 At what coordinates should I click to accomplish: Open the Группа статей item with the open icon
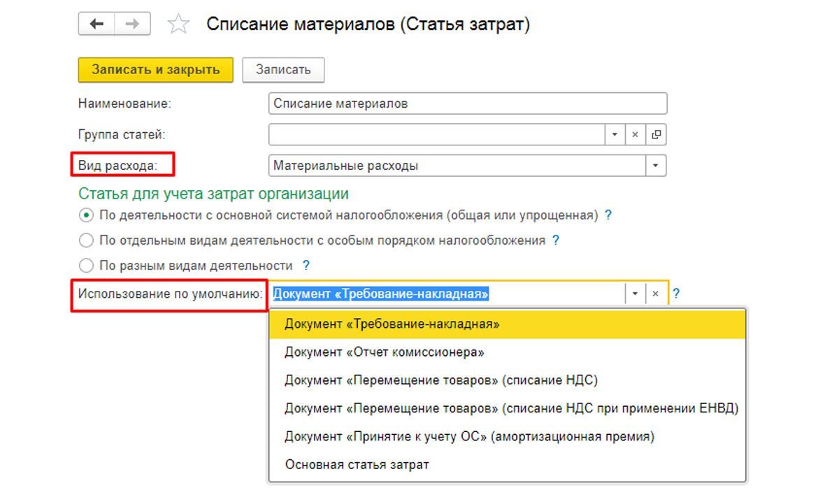[657, 134]
